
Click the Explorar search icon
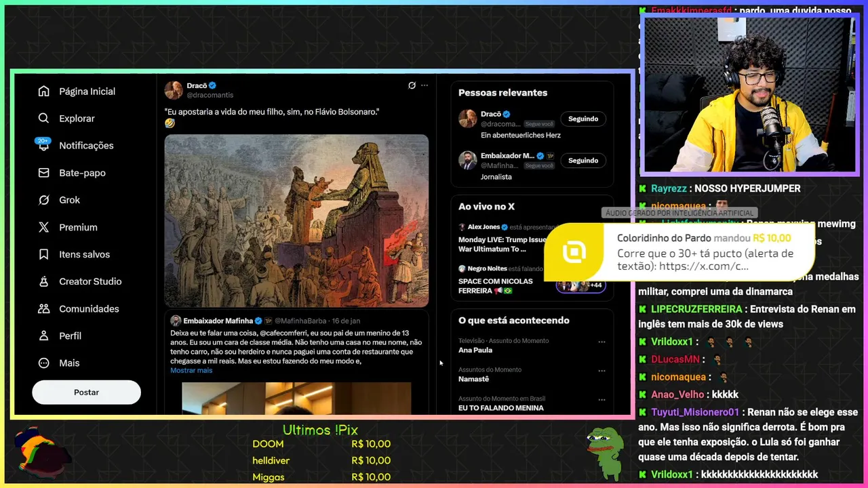(44, 119)
